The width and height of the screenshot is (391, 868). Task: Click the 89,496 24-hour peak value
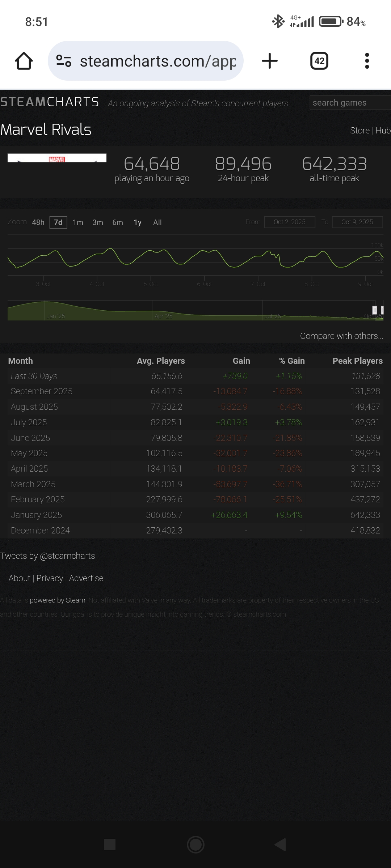point(243,164)
